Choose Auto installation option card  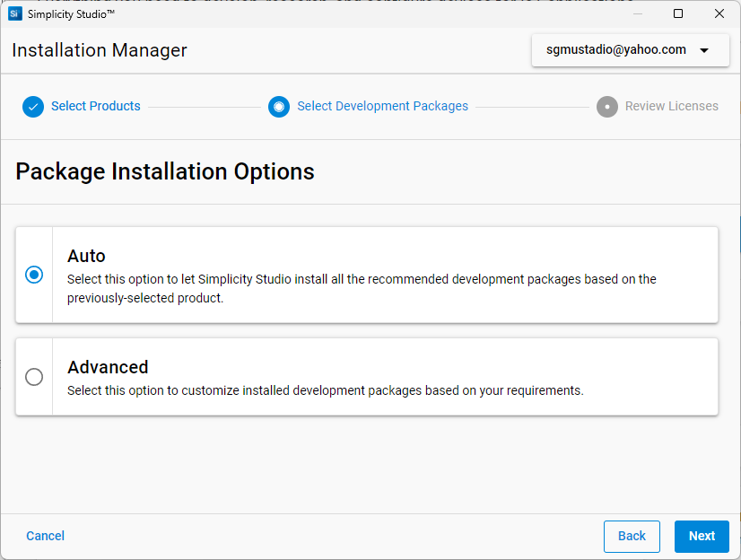(x=359, y=276)
